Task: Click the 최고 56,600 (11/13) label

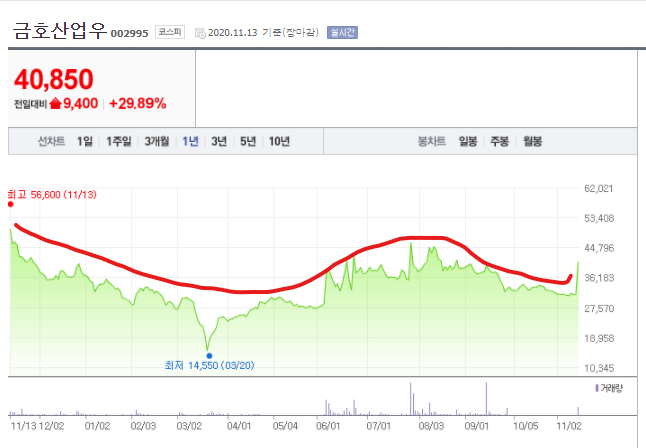Action: [x=52, y=195]
